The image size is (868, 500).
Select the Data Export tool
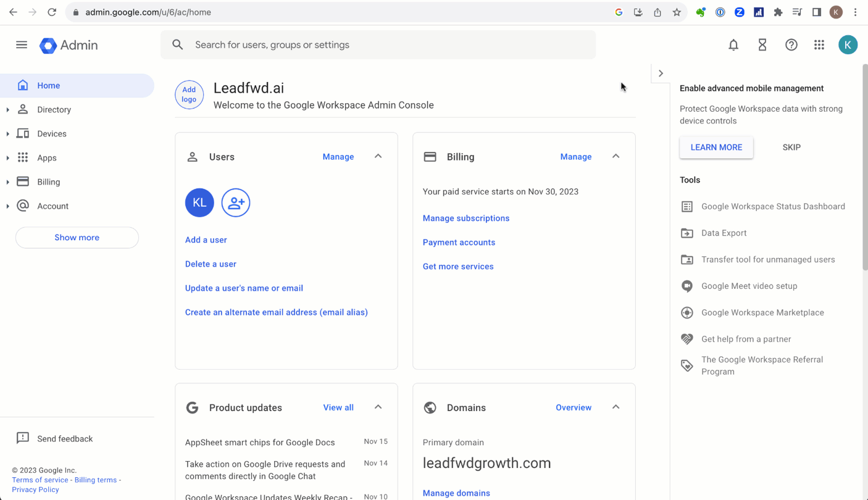[x=724, y=233]
